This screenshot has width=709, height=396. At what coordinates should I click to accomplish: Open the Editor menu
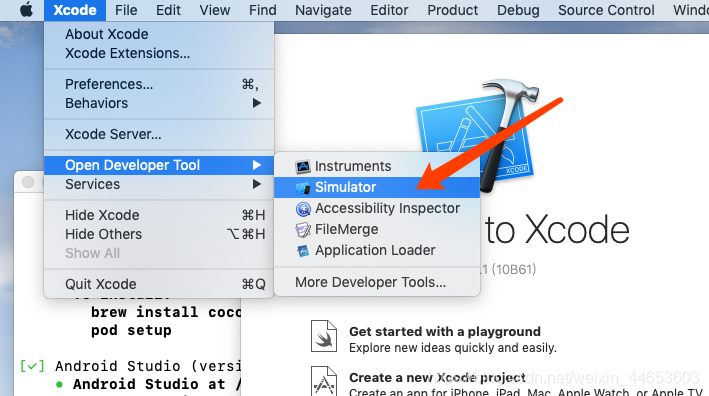389,10
